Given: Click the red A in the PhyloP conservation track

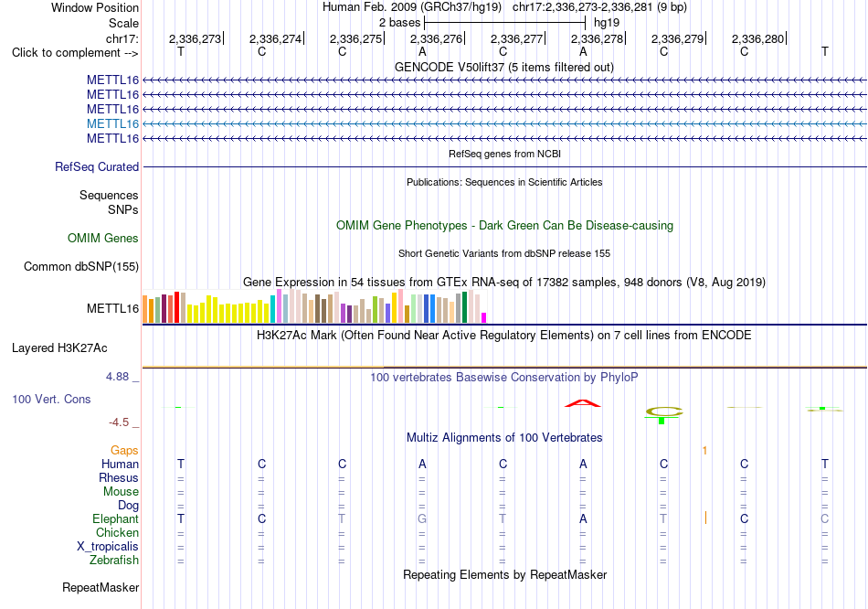Looking at the screenshot, I should tap(582, 403).
